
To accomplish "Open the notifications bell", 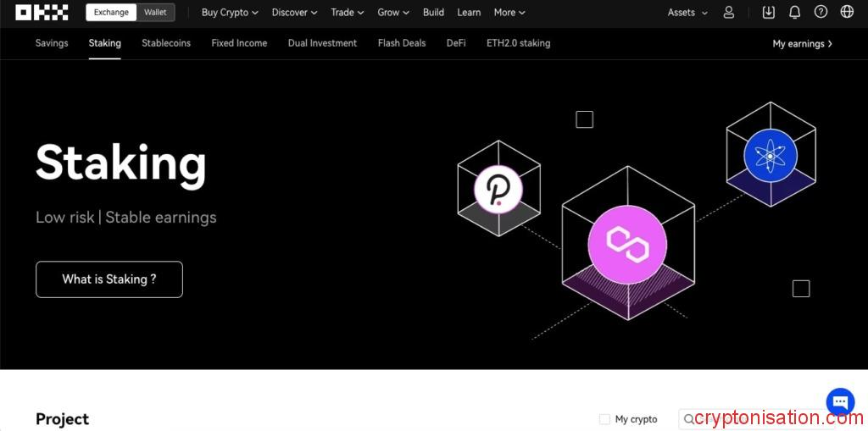I will pyautogui.click(x=794, y=13).
